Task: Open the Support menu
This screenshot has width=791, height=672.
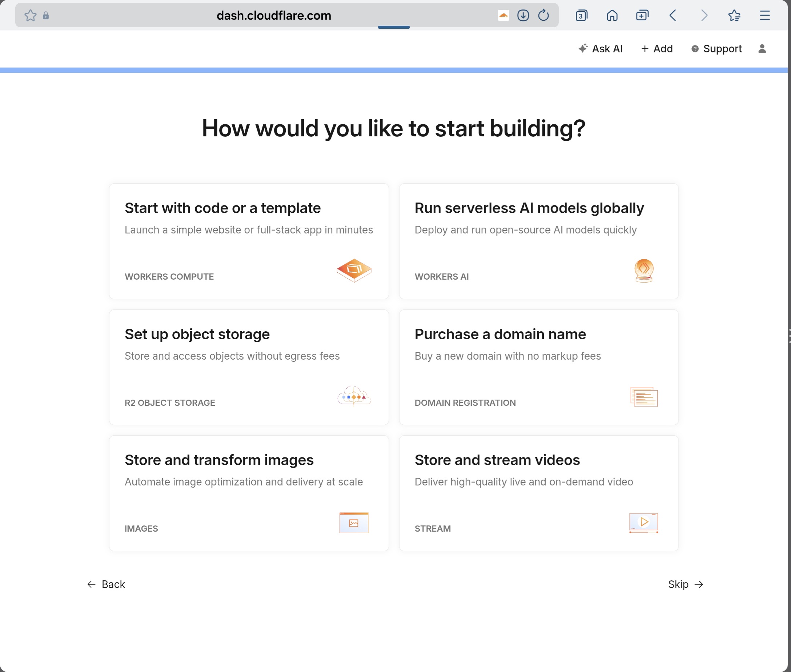Action: click(x=716, y=49)
